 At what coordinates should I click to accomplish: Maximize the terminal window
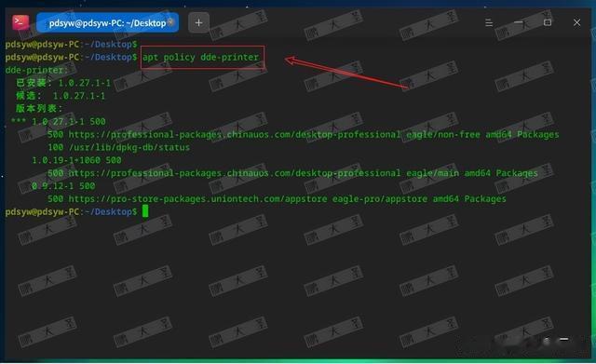(x=548, y=22)
